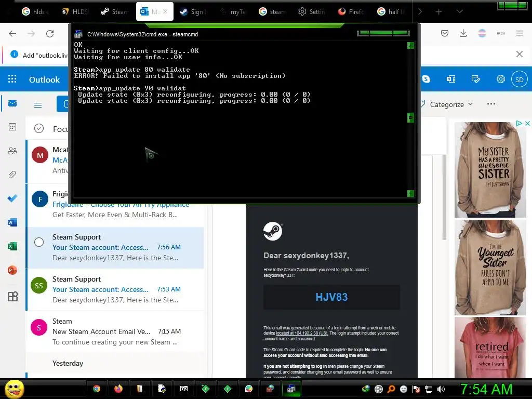This screenshot has height=399, width=532.
Task: Launch Chrome from the taskbar
Action: [x=97, y=389]
